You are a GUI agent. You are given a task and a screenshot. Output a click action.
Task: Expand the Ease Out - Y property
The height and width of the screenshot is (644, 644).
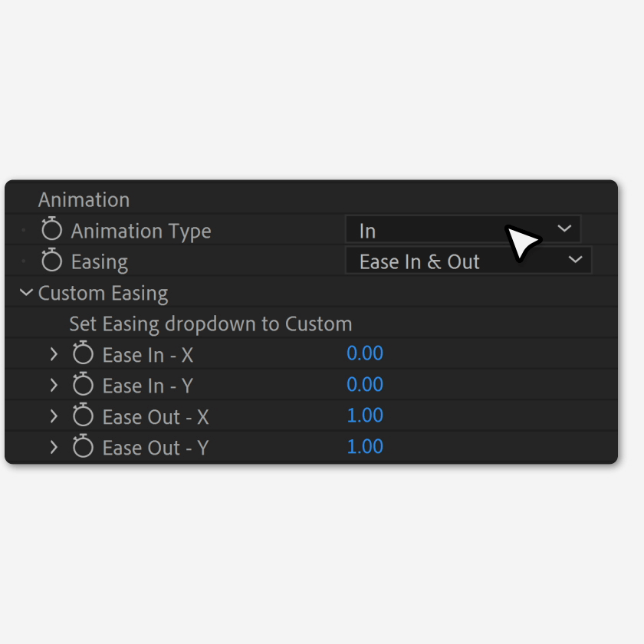point(54,447)
